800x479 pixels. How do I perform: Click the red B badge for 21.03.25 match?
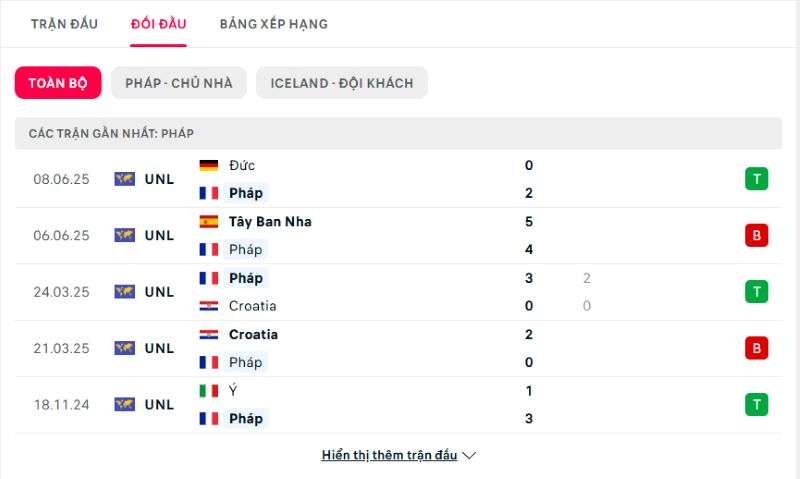click(x=756, y=348)
